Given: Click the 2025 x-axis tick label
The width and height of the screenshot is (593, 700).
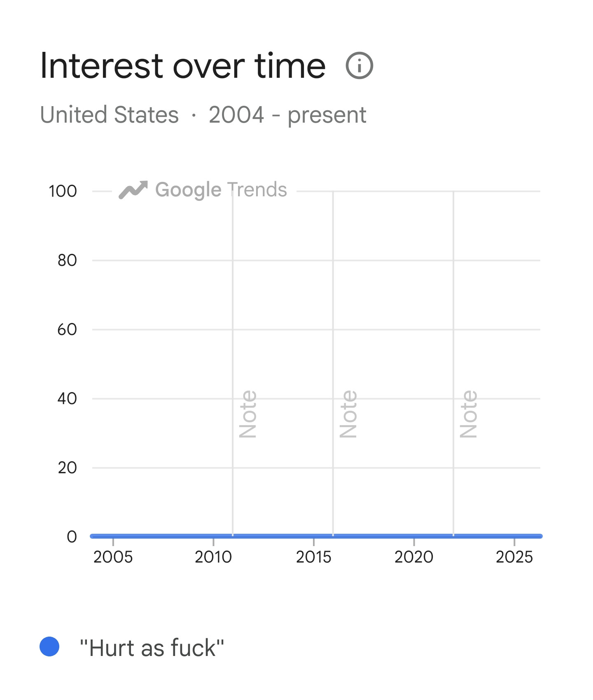Looking at the screenshot, I should pyautogui.click(x=514, y=557).
